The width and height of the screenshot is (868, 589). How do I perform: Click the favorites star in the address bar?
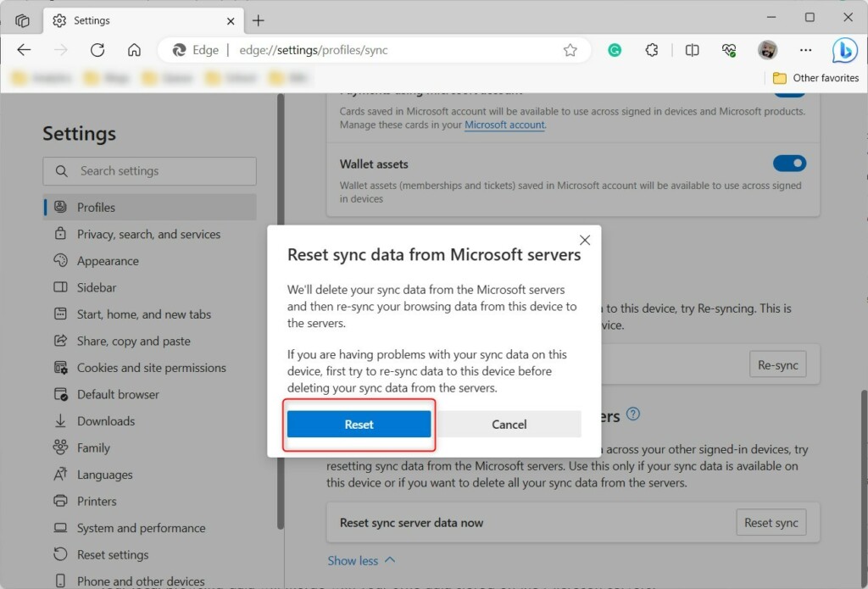(x=570, y=50)
